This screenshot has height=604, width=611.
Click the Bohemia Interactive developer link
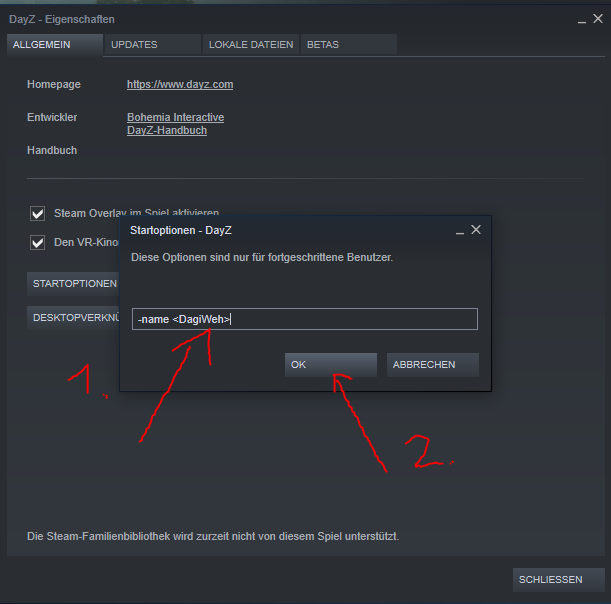pos(175,117)
